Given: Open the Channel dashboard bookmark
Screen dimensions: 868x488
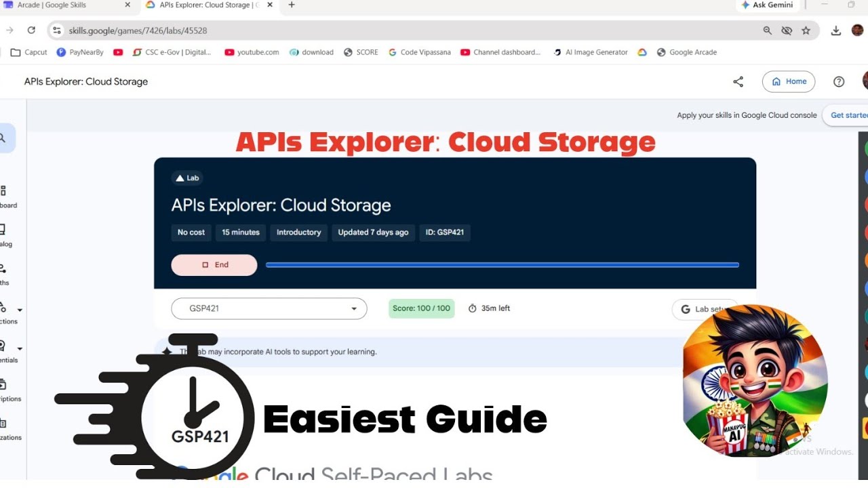Looking at the screenshot, I should 500,52.
